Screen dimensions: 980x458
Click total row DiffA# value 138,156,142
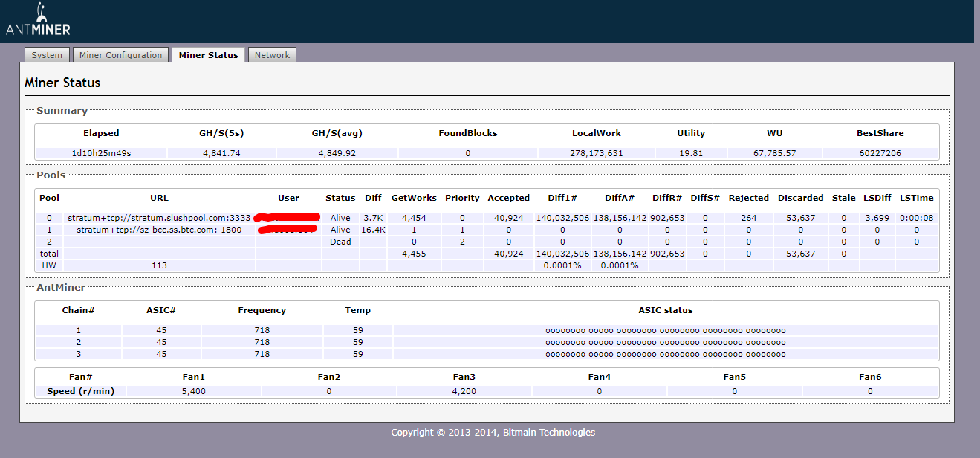(620, 254)
